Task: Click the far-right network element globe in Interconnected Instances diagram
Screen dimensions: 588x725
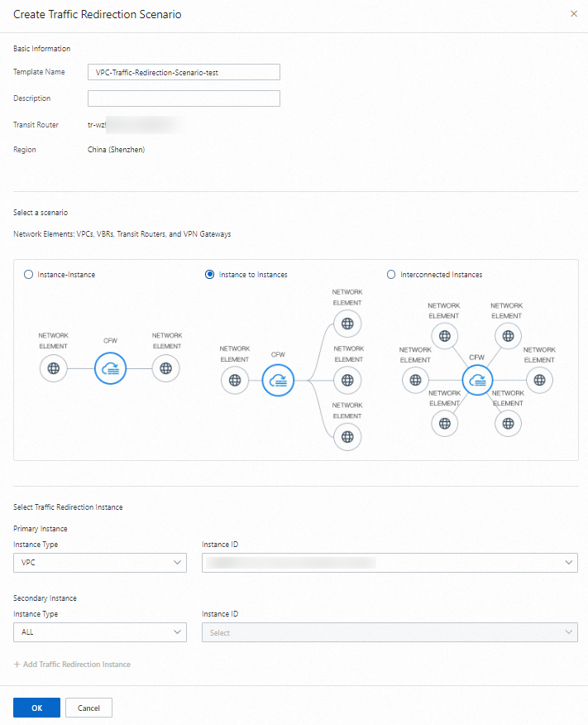Action: pos(539,380)
